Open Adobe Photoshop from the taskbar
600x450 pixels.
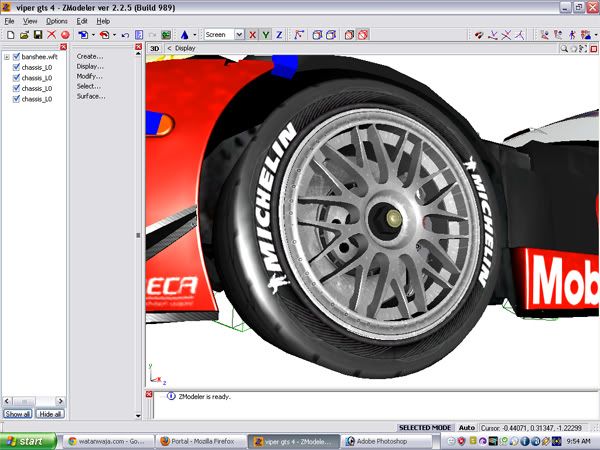[x=382, y=440]
